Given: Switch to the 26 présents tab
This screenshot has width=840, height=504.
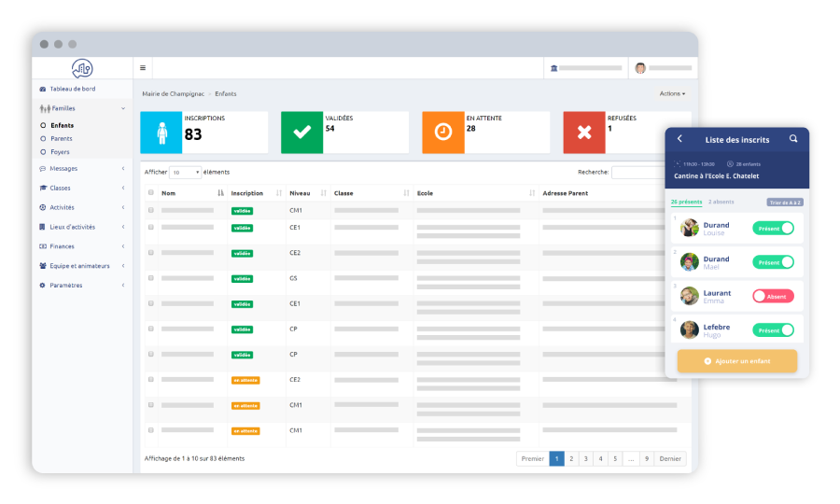Looking at the screenshot, I should (x=686, y=202).
